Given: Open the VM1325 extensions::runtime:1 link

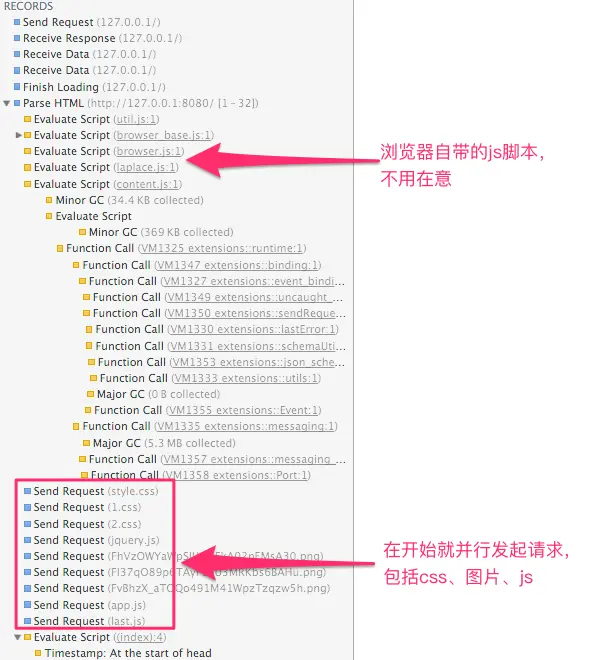Looking at the screenshot, I should [222, 248].
